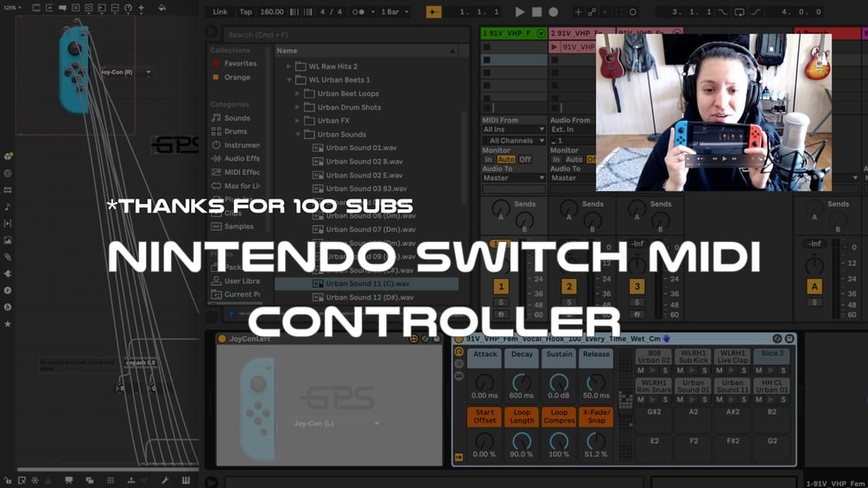Collapse the Urban Sounds folder
This screenshot has width=868, height=488.
[x=297, y=135]
